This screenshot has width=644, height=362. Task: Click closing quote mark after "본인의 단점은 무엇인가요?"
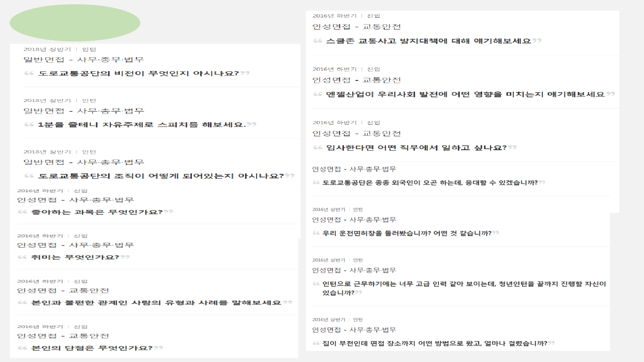pyautogui.click(x=159, y=348)
